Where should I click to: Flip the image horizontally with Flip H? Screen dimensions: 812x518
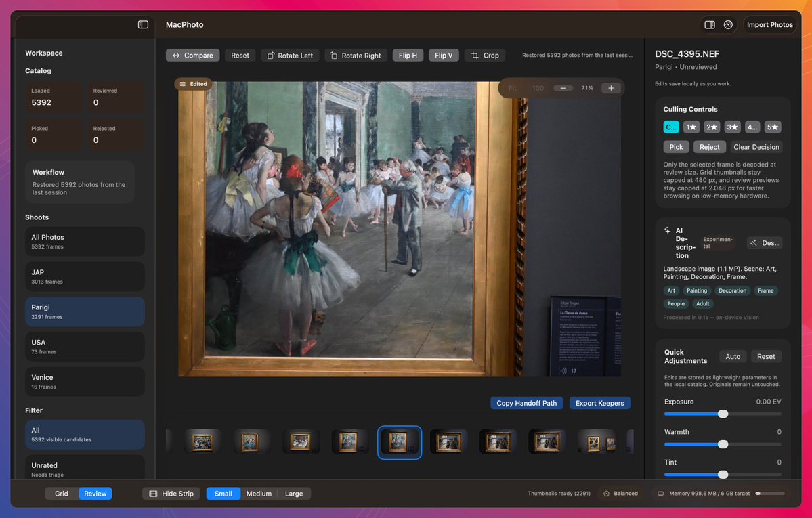(x=408, y=56)
